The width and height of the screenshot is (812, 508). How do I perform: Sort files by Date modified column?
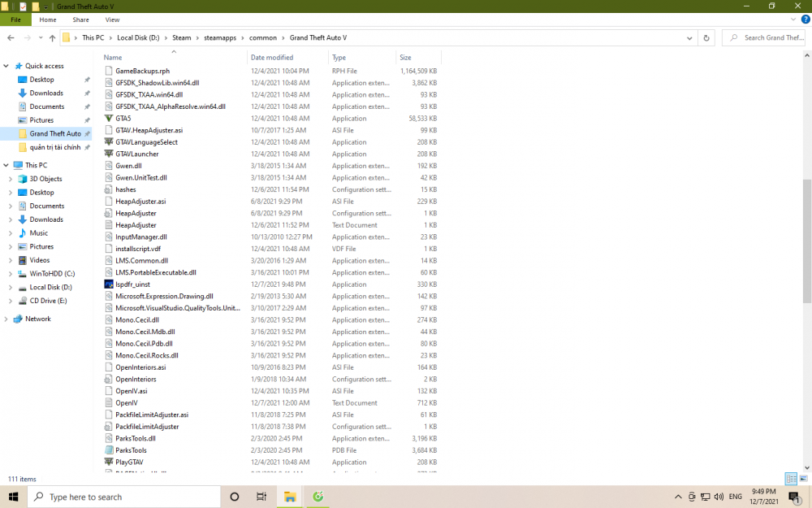(272, 58)
